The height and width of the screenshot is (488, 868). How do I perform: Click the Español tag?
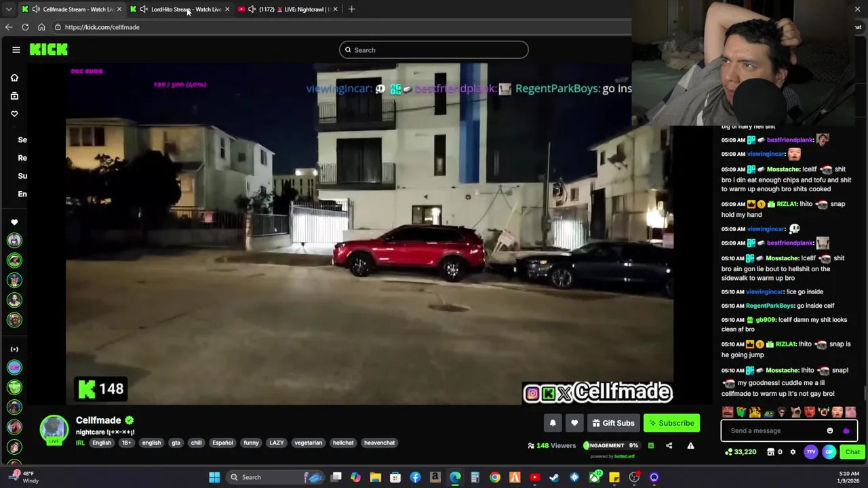[x=222, y=443]
